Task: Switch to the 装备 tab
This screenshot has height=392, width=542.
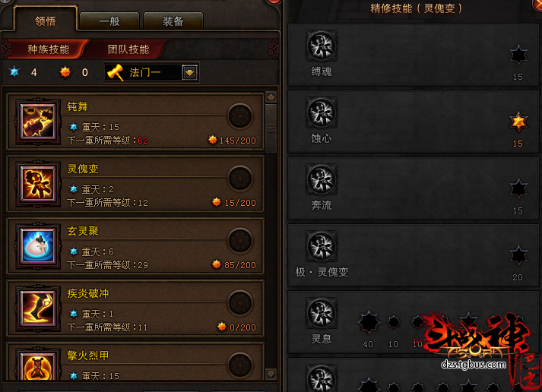Action: pos(173,21)
